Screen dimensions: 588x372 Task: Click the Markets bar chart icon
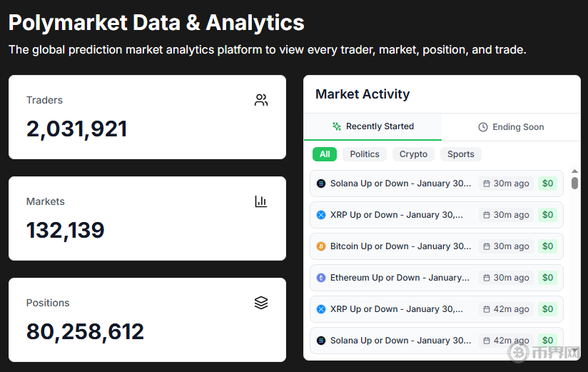[261, 201]
